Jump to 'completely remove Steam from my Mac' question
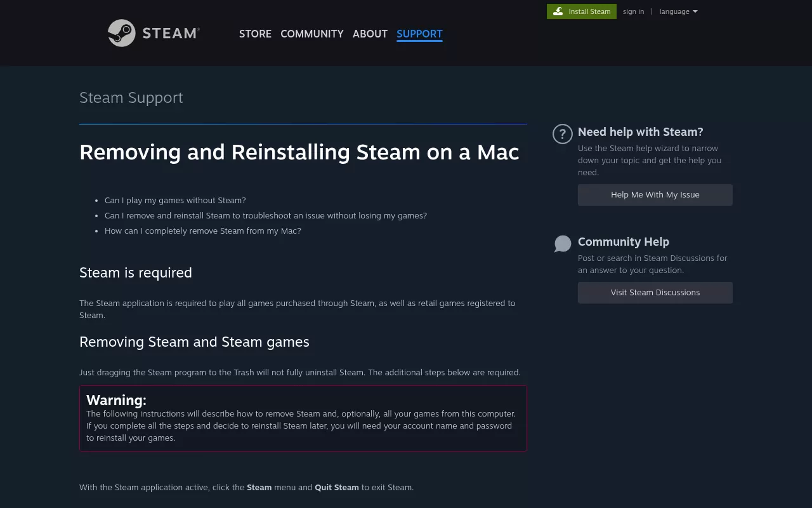 coord(203,231)
